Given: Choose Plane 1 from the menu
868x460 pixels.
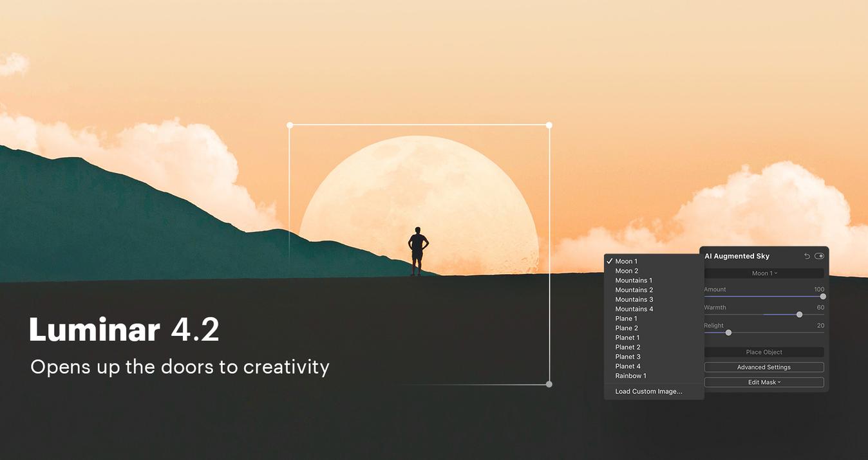Looking at the screenshot, I should (626, 318).
